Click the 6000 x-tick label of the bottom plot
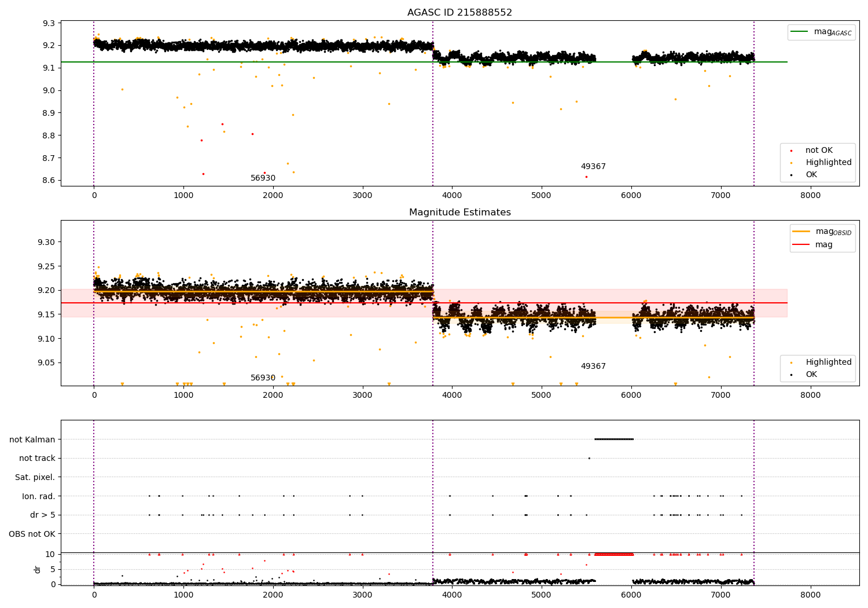This screenshot has height=608, width=868. click(631, 595)
